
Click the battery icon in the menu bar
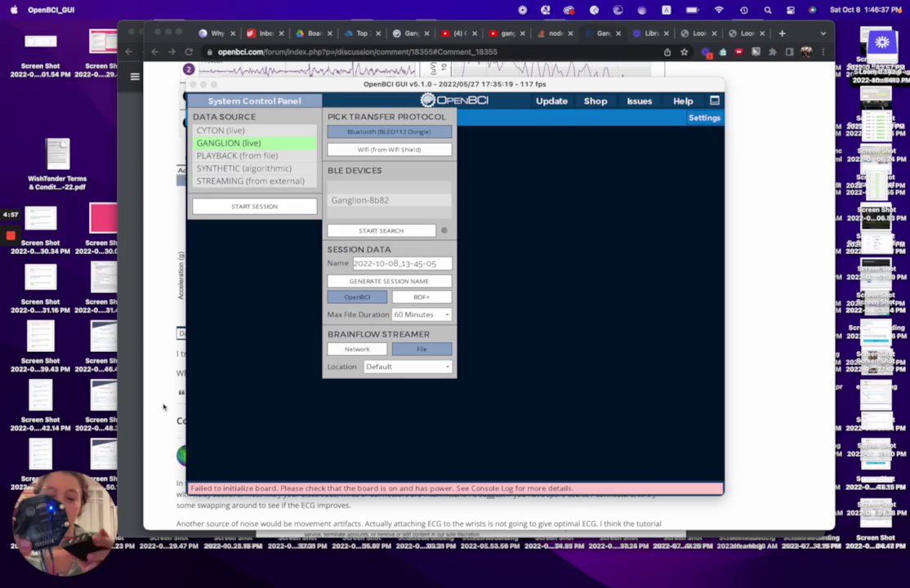[693, 10]
